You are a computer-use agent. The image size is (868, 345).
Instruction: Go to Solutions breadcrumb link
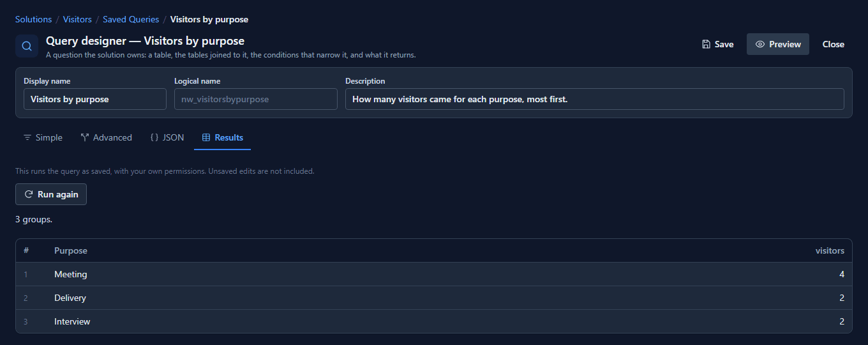click(x=34, y=19)
